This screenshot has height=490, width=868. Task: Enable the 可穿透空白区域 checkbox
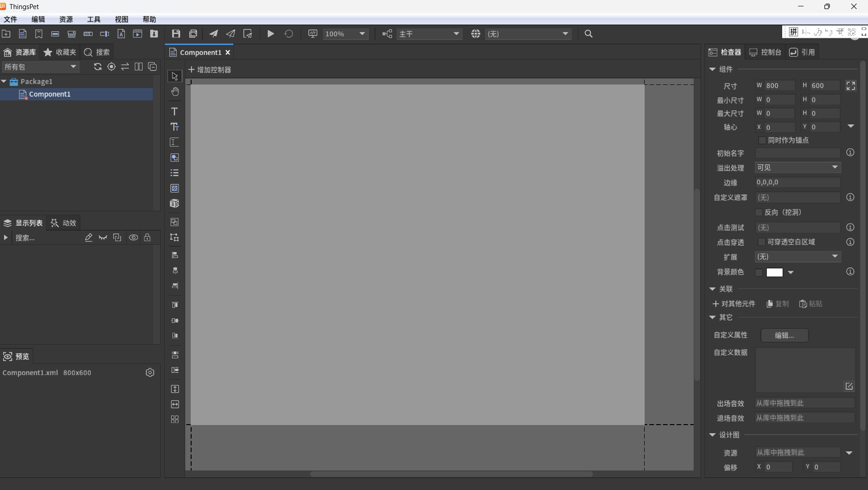[x=762, y=242]
